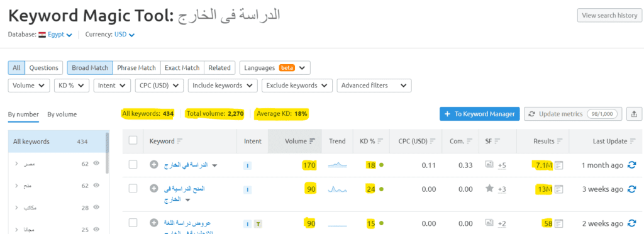Open SERP results icon next to 7.1M
The image size is (644, 234).
[558, 165]
